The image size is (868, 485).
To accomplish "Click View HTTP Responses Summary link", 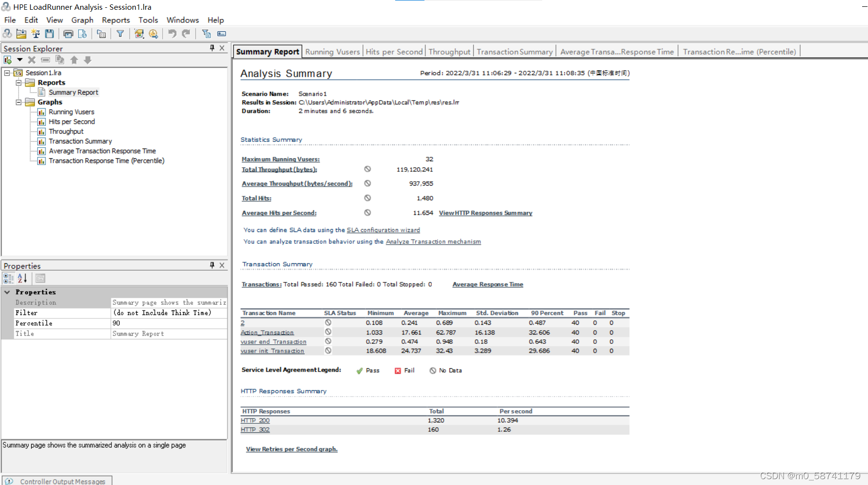I will tap(486, 213).
